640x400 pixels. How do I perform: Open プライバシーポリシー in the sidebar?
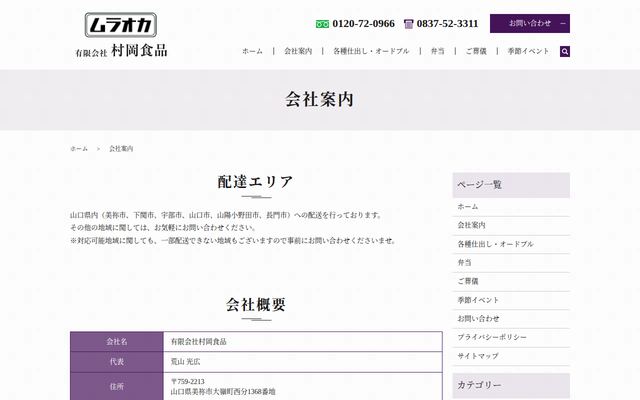(511, 338)
